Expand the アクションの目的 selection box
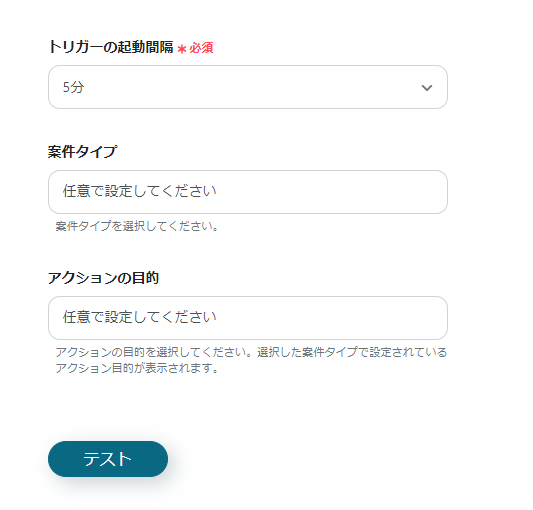 [x=248, y=318]
